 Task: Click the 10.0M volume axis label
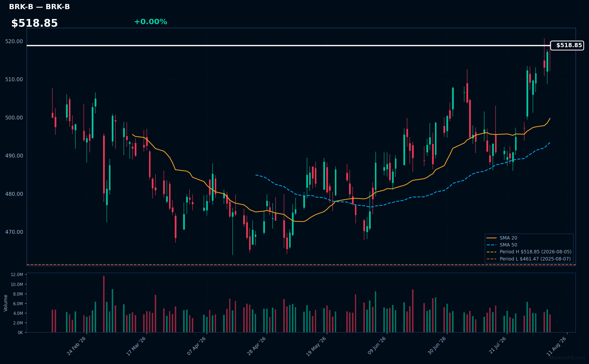pyautogui.click(x=17, y=284)
